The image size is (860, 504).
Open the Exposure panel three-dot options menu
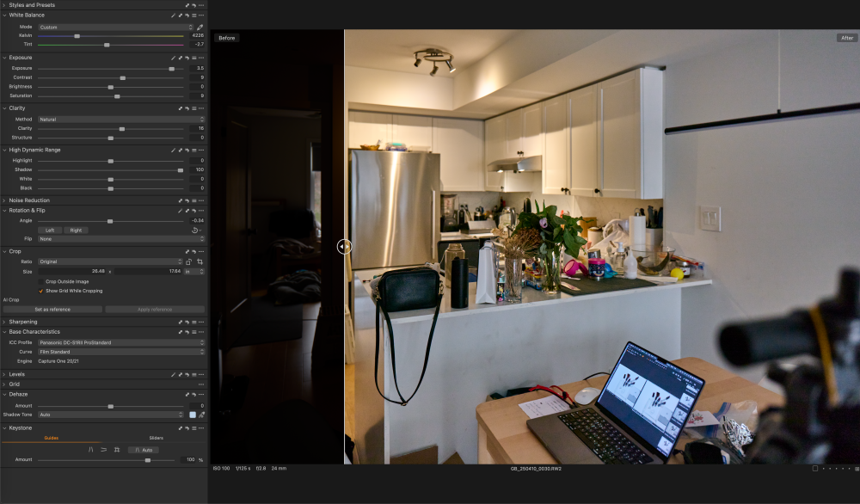coord(201,58)
